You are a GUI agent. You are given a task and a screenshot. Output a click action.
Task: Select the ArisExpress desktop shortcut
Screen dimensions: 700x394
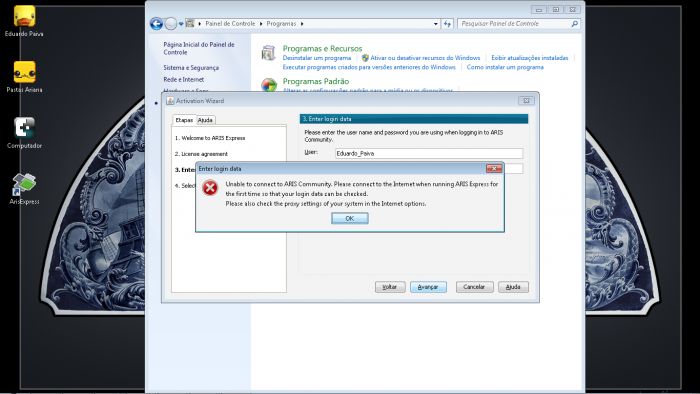pos(24,189)
